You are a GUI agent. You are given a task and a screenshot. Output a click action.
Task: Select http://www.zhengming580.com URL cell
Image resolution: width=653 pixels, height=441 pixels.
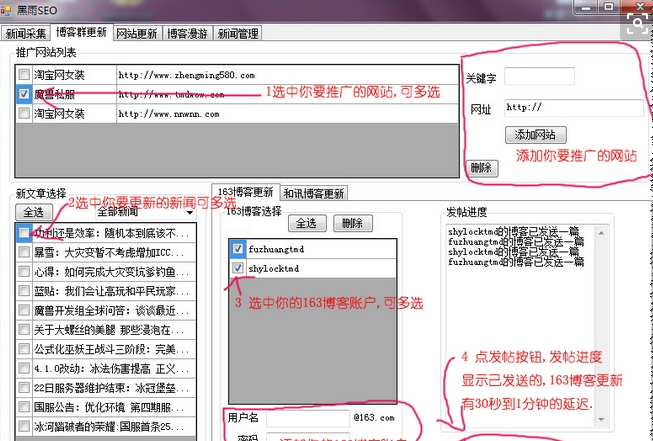click(287, 75)
